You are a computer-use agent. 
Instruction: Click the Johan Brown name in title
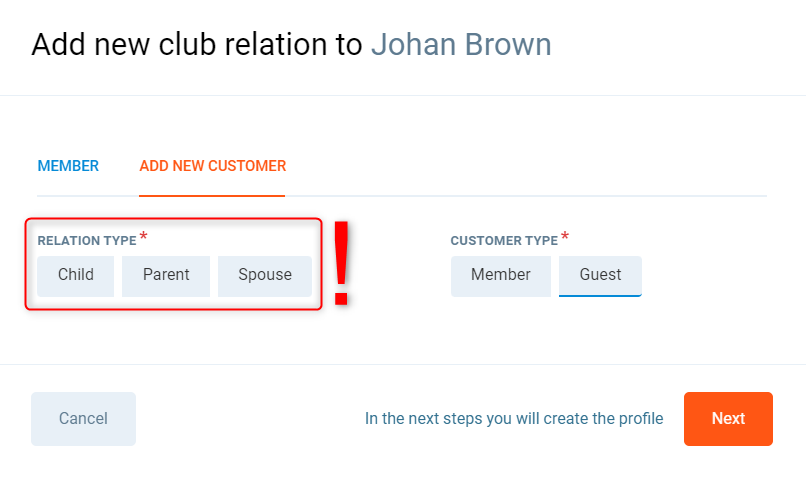tap(461, 45)
